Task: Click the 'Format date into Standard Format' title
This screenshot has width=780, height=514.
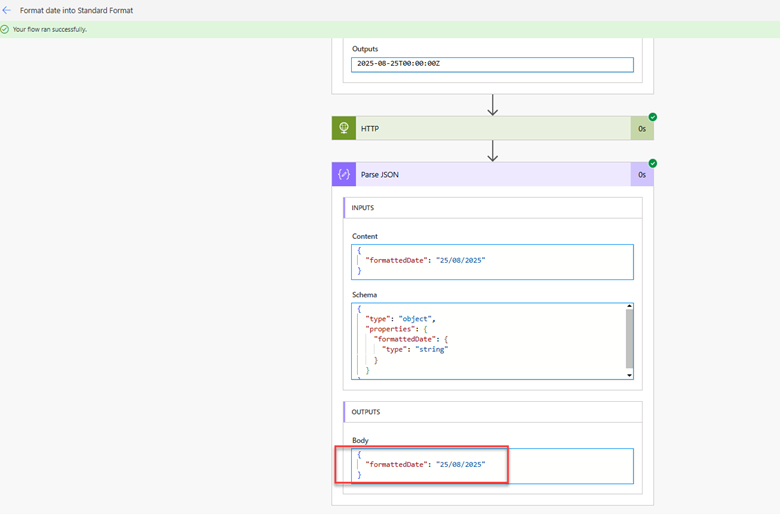Action: pyautogui.click(x=77, y=10)
